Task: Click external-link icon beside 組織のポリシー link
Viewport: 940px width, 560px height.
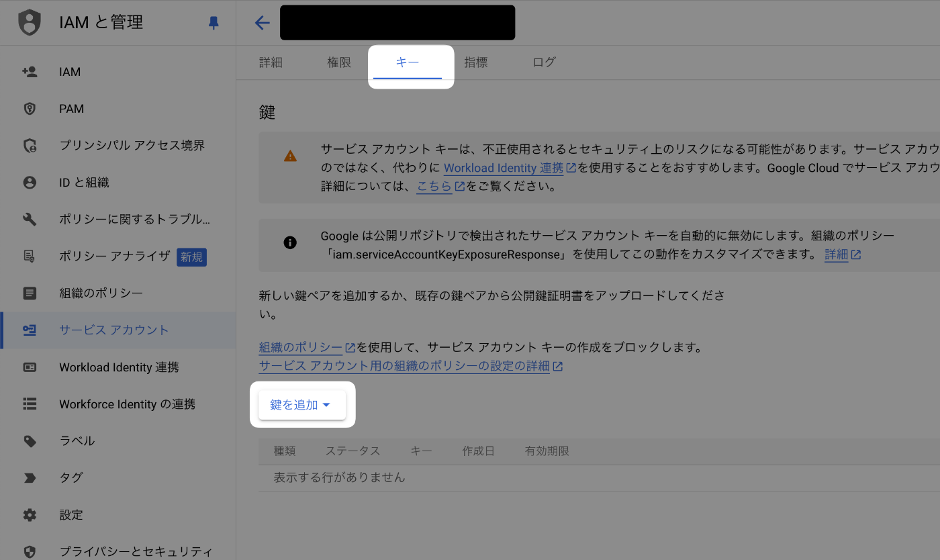Action: pyautogui.click(x=350, y=348)
